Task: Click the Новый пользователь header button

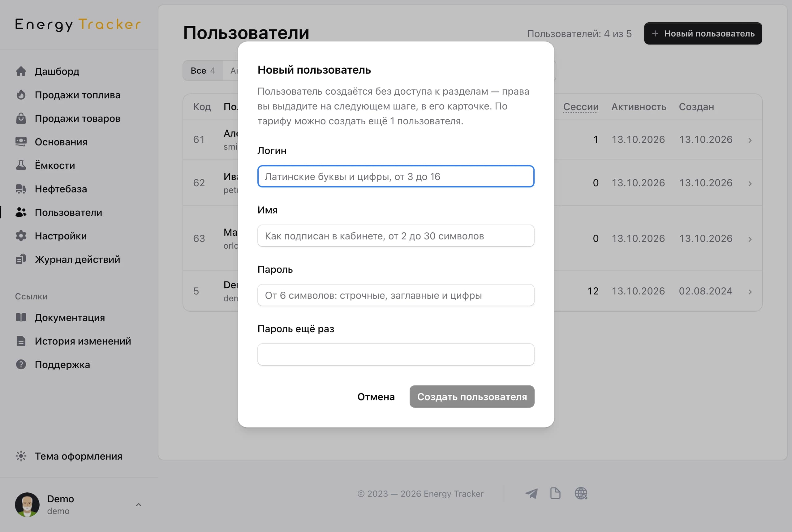Action: tap(703, 33)
